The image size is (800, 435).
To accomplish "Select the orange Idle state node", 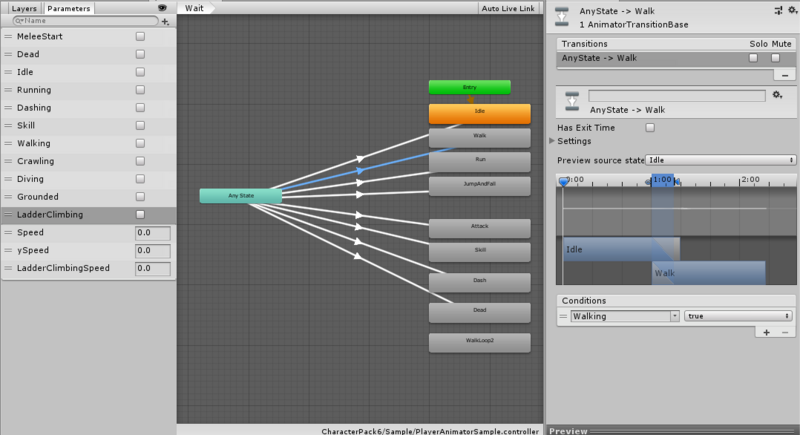I will (x=480, y=114).
